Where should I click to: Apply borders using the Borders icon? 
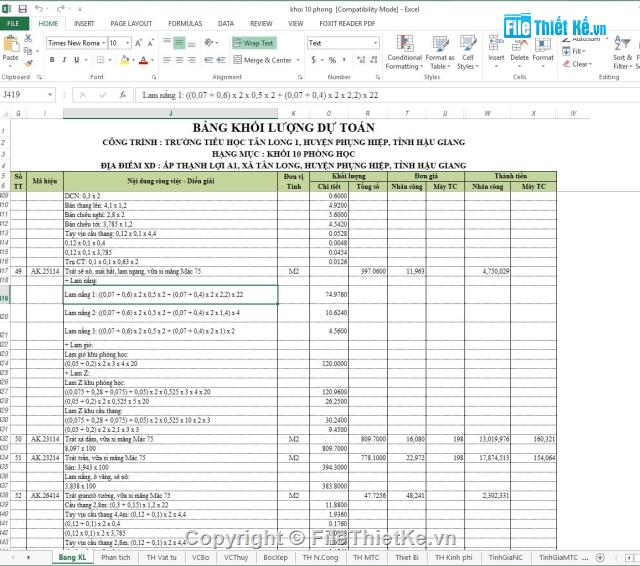coord(100,60)
